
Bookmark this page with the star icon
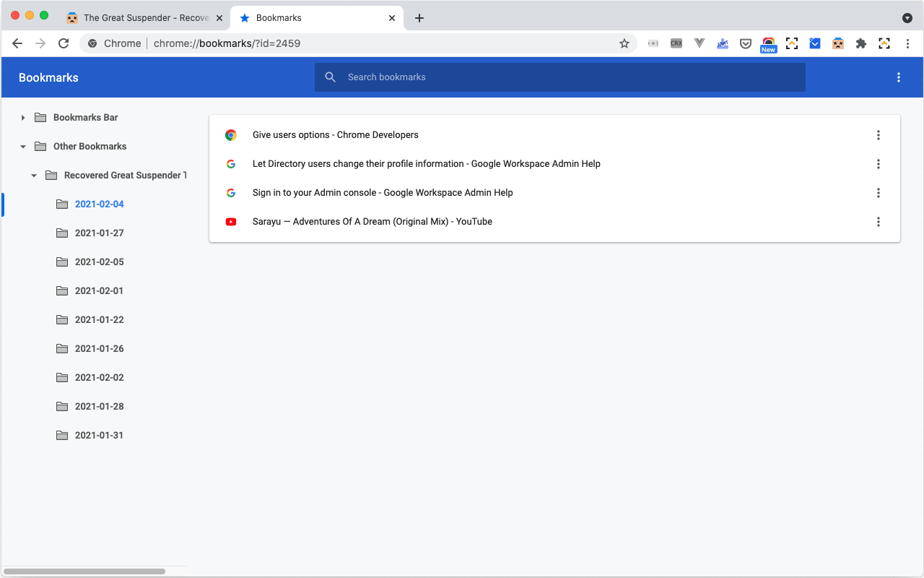pyautogui.click(x=624, y=43)
